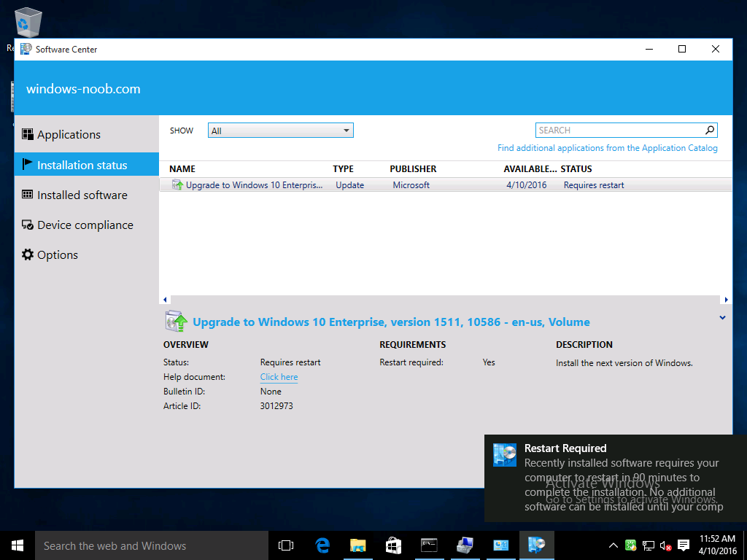This screenshot has height=560, width=747.
Task: Launch Microsoft Edge from taskbar
Action: tap(322, 545)
